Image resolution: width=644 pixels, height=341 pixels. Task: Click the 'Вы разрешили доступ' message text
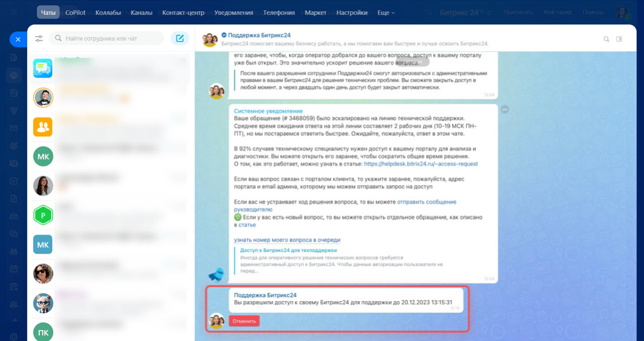[x=343, y=303]
